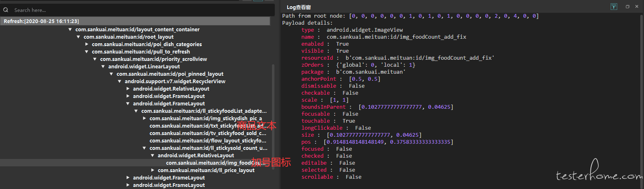Collapse the expanded RelativeLayout above img_foodCou row
This screenshot has height=189, width=644.
(x=153, y=156)
